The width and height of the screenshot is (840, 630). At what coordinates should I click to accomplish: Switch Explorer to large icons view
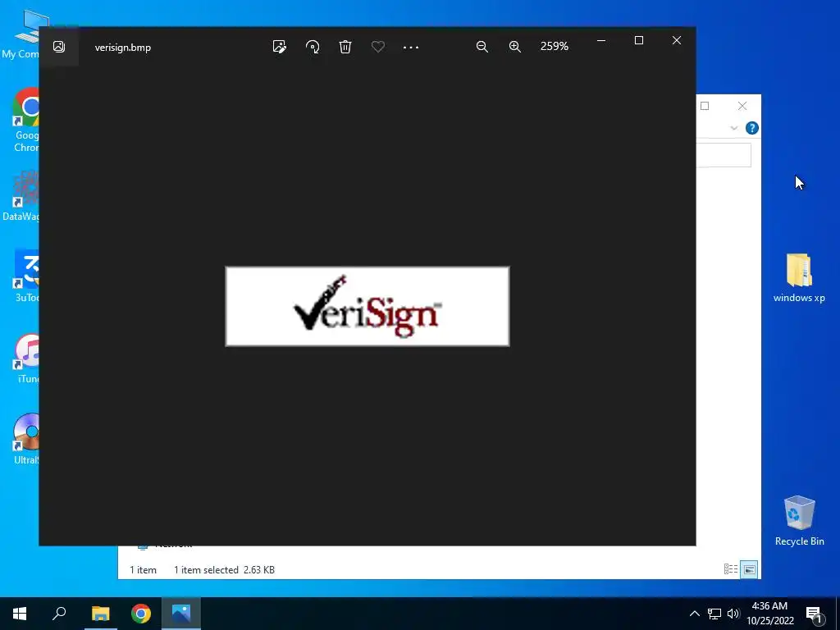750,569
